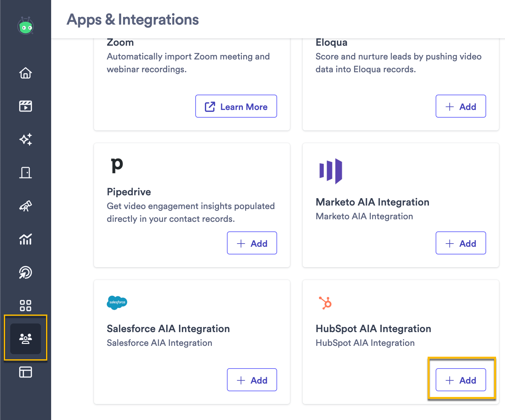Click the Salesforce cloud logo

[x=117, y=302]
